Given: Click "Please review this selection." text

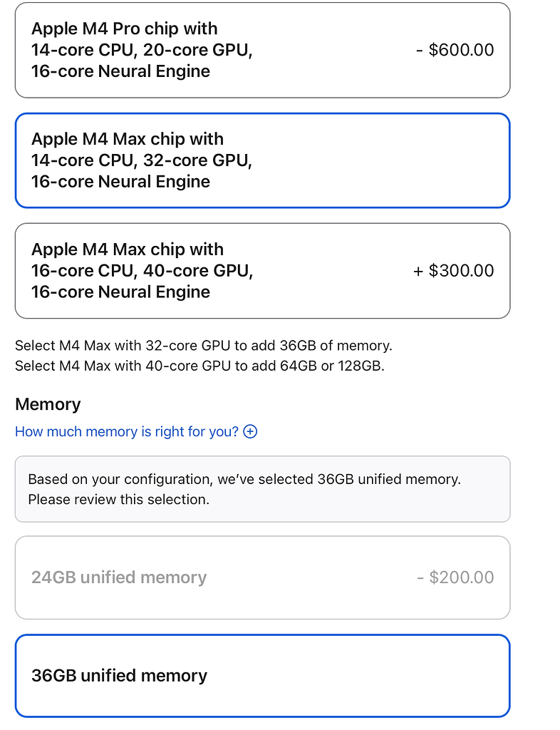Looking at the screenshot, I should pyautogui.click(x=118, y=499).
